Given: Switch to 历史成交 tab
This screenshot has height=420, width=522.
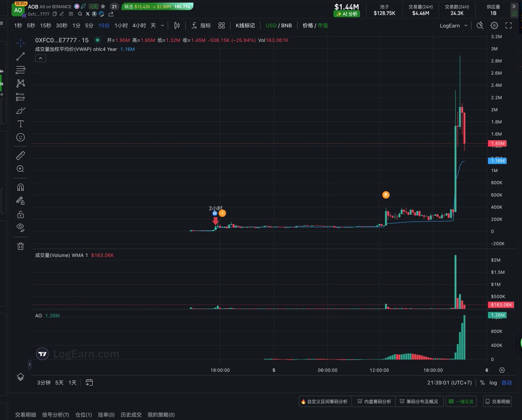Looking at the screenshot, I should pos(131,415).
